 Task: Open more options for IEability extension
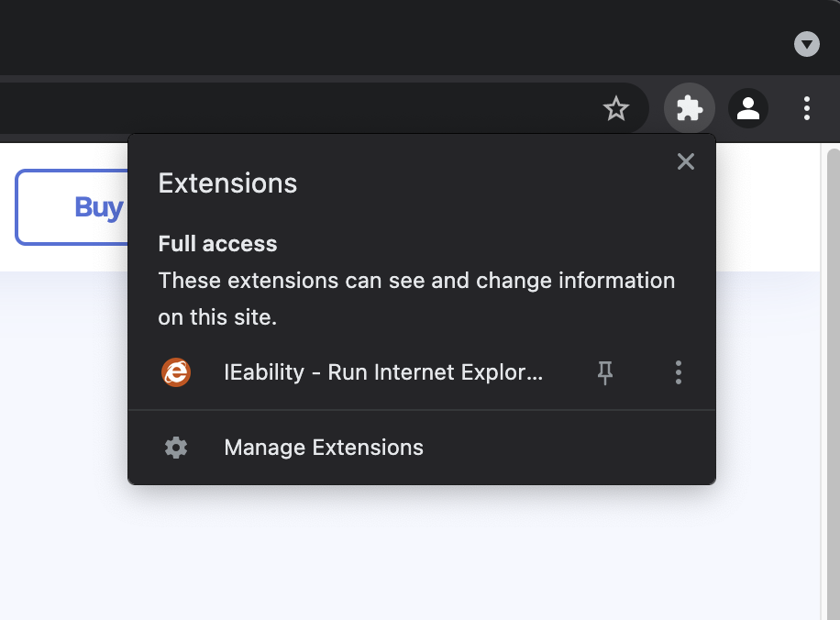click(679, 372)
